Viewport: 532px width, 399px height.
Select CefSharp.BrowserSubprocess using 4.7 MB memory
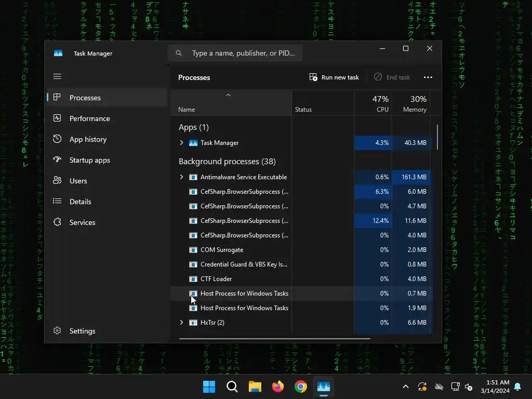301,206
